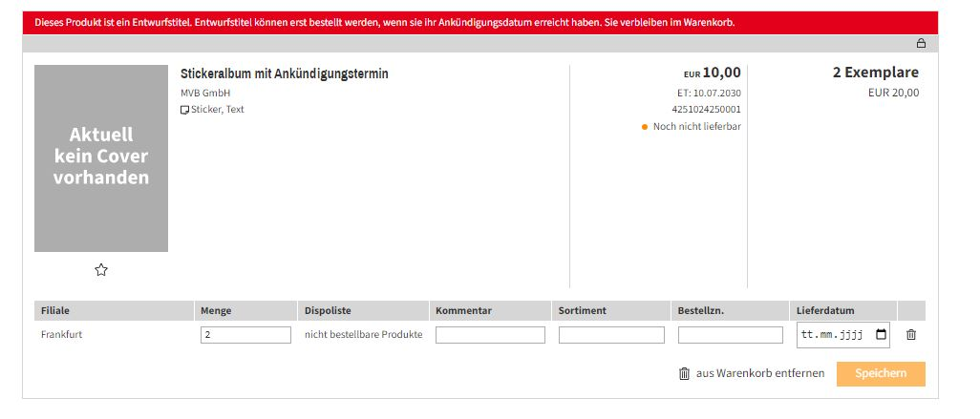Image resolution: width=980 pixels, height=419 pixels.
Task: Select the Bestellnr. input box
Action: [x=730, y=335]
